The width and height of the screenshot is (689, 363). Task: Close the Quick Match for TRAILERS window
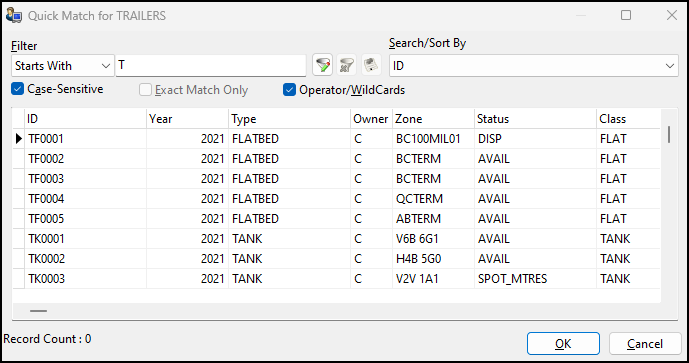tap(671, 15)
